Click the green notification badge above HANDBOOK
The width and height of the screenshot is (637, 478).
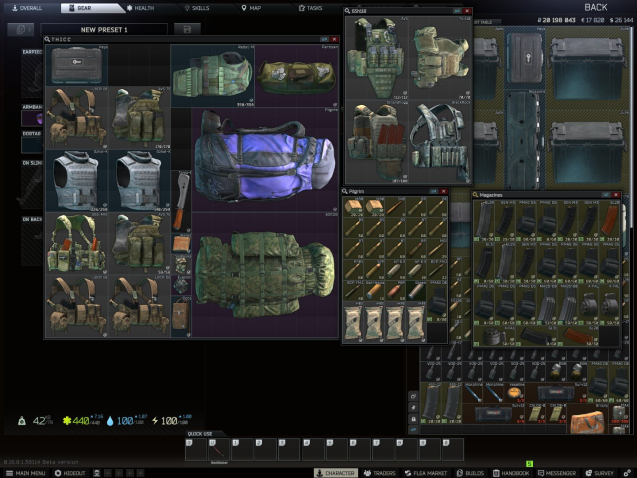pyautogui.click(x=529, y=463)
